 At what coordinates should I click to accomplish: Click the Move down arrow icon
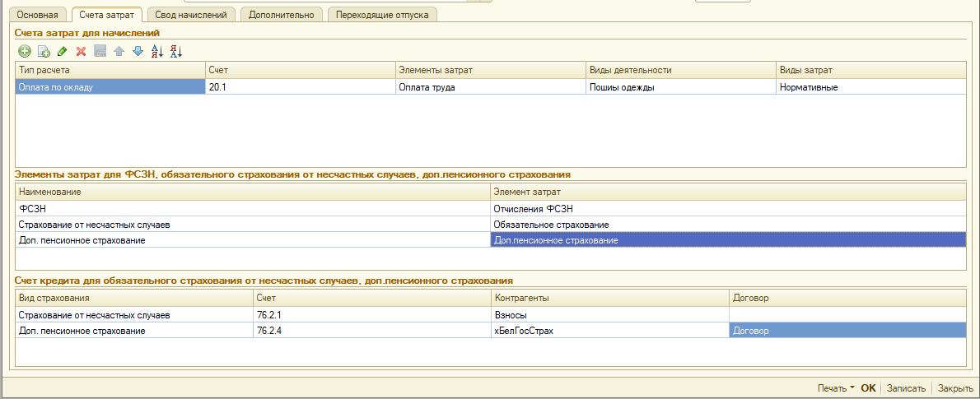click(138, 51)
